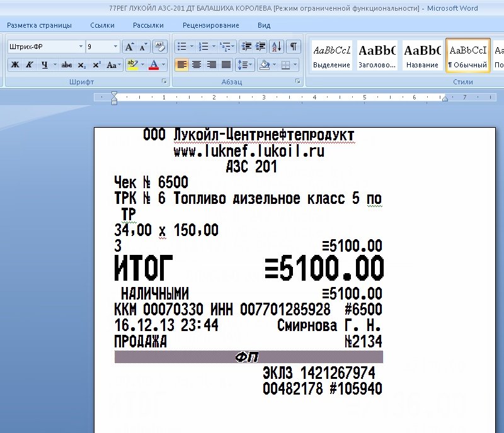This screenshot has width=504, height=433.
Task: Enable superscript formatting
Action: 98,64
